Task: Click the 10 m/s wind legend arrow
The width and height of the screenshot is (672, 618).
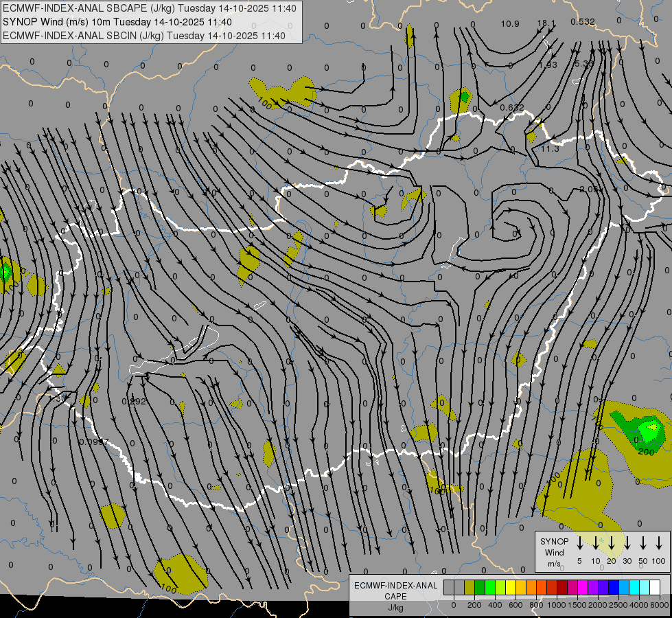Action: [595, 543]
